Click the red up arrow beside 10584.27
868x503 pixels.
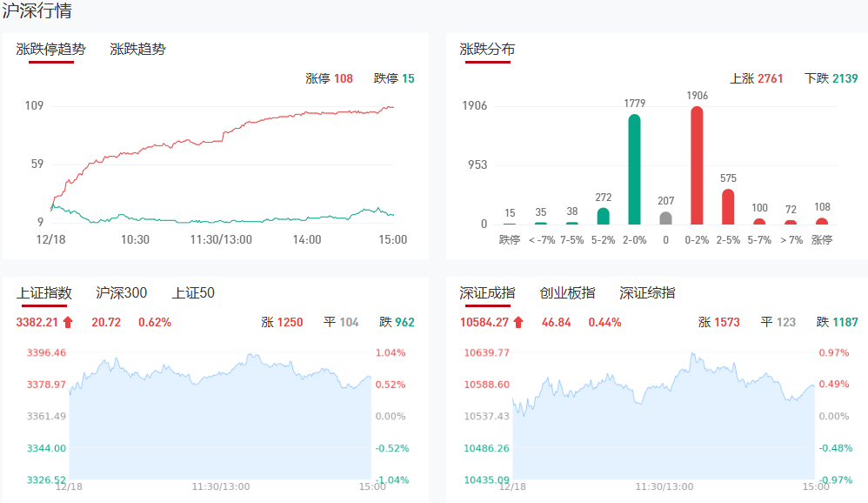[x=518, y=322]
